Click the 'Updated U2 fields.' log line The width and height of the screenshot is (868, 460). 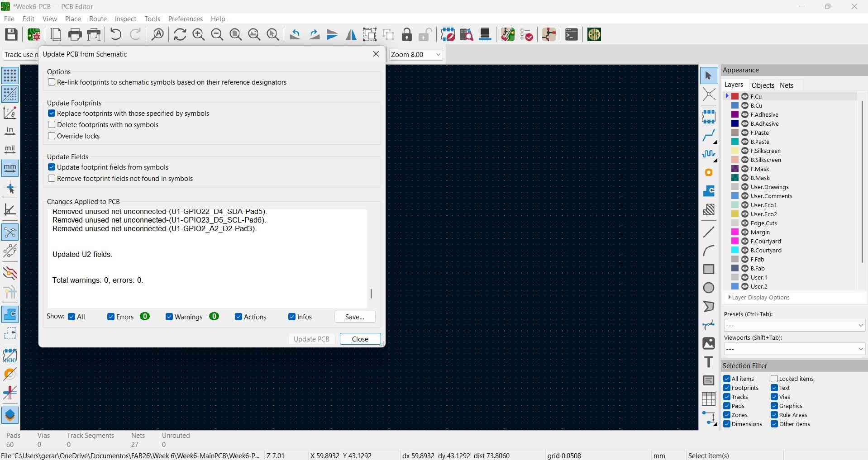[x=82, y=255]
